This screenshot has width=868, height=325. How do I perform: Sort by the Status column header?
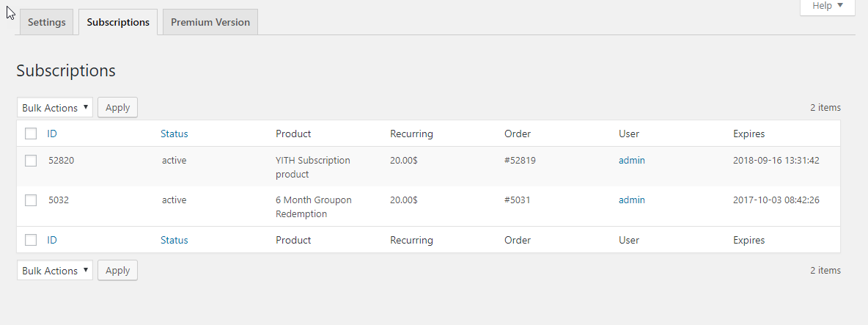pos(174,134)
